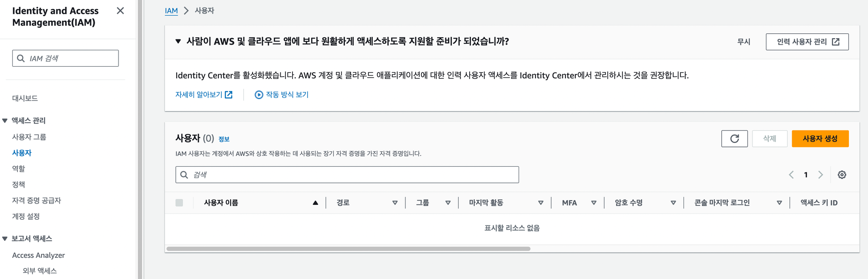Go to the previous page arrow
868x279 pixels.
point(791,175)
